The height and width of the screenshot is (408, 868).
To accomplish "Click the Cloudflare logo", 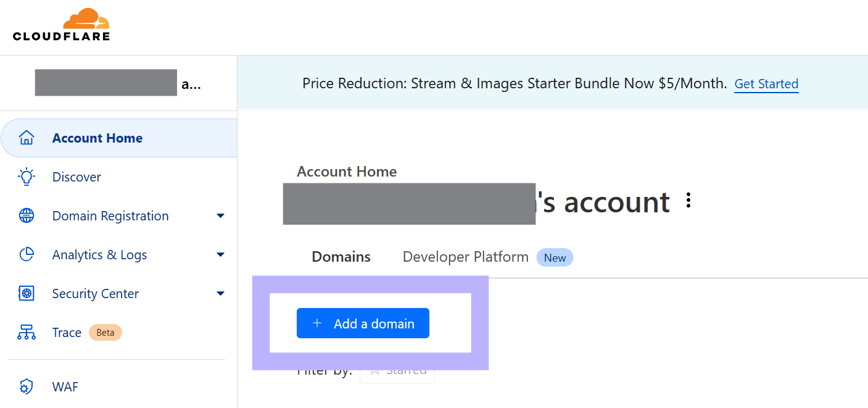I will (62, 25).
